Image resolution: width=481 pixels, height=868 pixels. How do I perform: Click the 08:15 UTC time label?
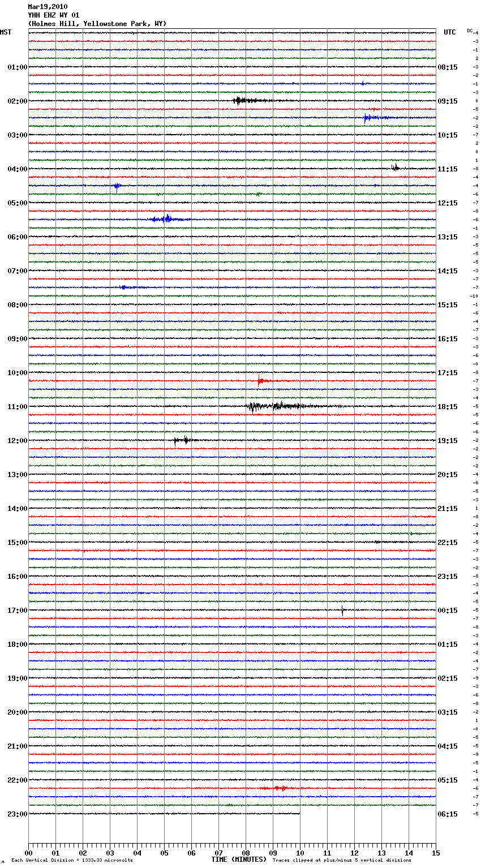pyautogui.click(x=448, y=67)
